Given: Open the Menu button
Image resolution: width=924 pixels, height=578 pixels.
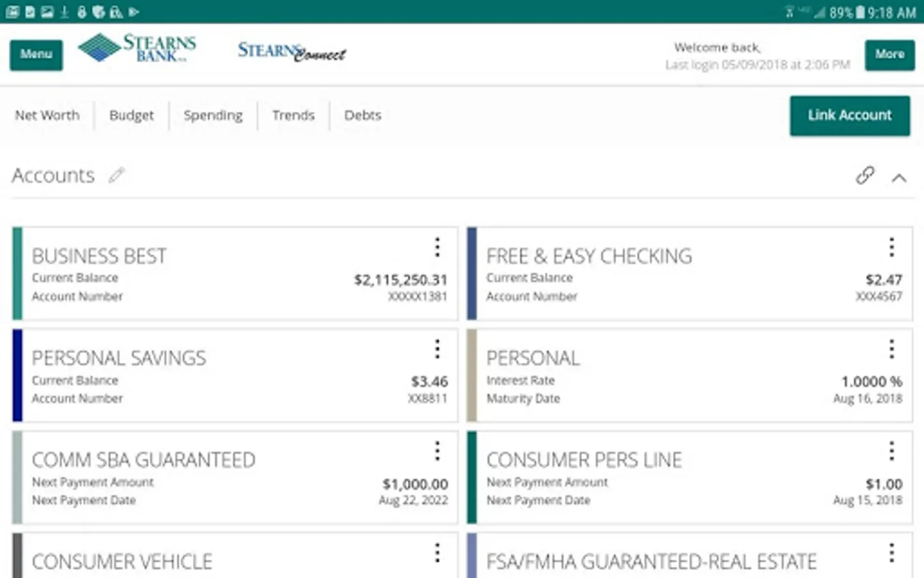Looking at the screenshot, I should click(x=36, y=55).
